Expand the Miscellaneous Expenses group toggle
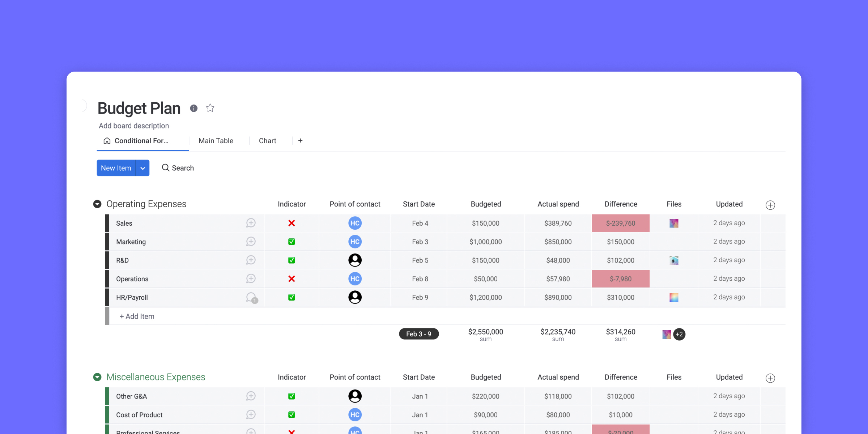The width and height of the screenshot is (868, 434). point(97,378)
